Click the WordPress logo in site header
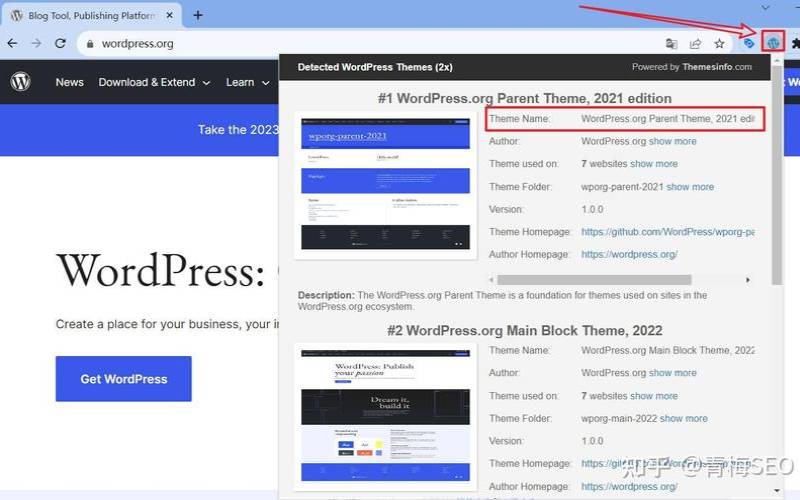 click(x=20, y=82)
